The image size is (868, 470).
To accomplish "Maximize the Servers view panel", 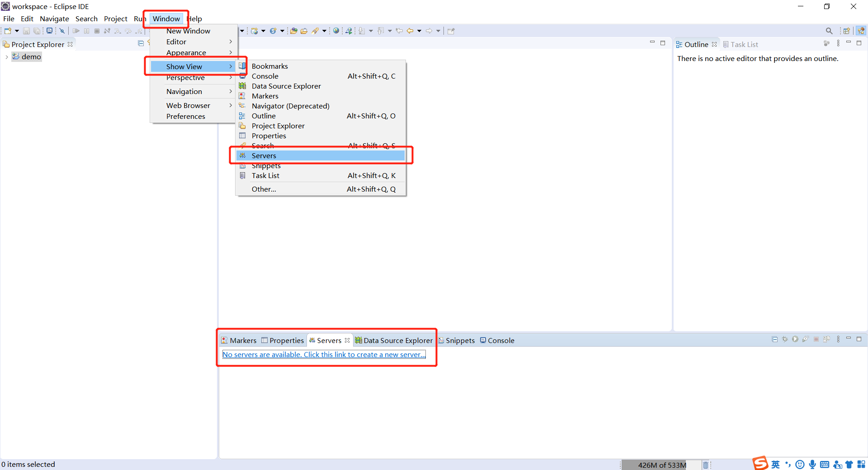I will point(859,339).
